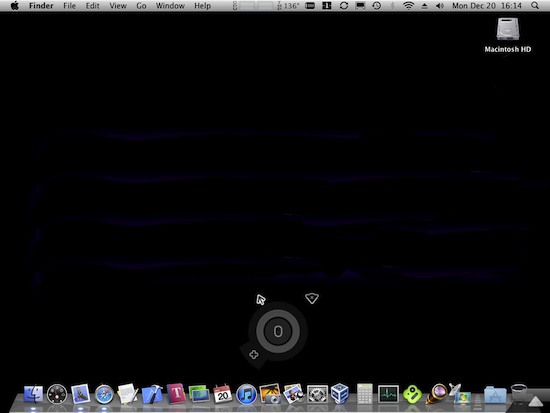This screenshot has width=550, height=413.
Task: Open Activity Monitor in the Dock
Action: coord(388,394)
